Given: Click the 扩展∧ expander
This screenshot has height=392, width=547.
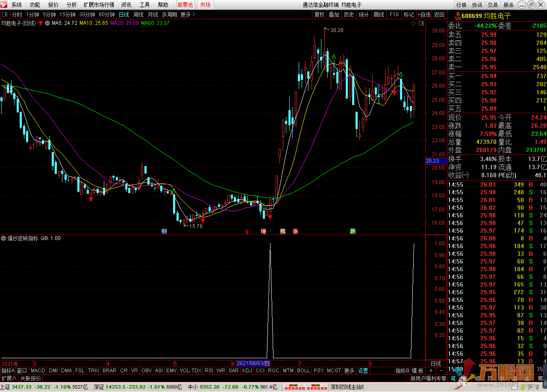Looking at the screenshot, I should click(x=9, y=378).
